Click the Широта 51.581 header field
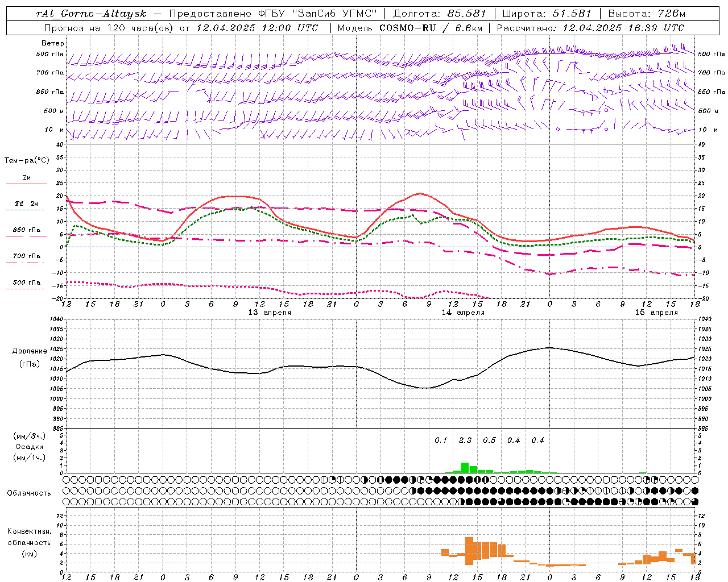 tap(547, 14)
